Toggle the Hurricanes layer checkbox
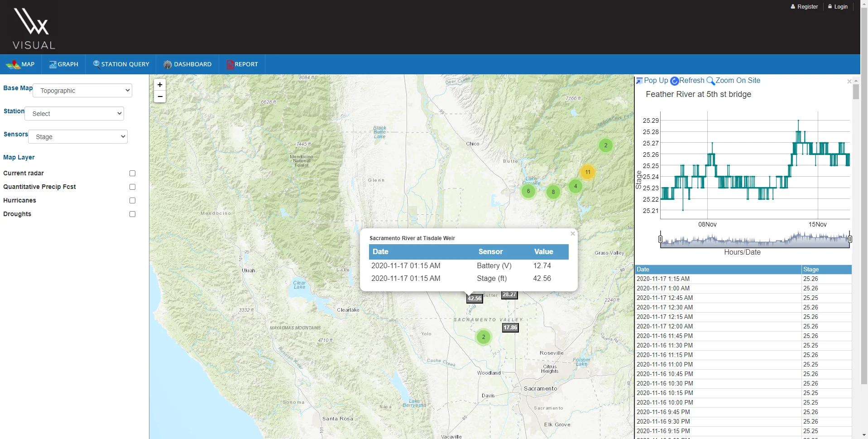The height and width of the screenshot is (439, 868). pyautogui.click(x=132, y=201)
